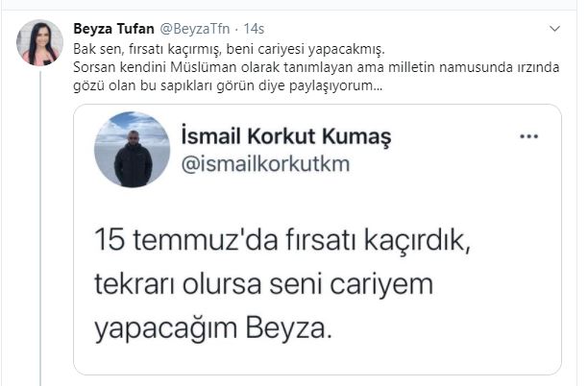Open the @ismailkorkutkm handle
This screenshot has height=386, width=588.
point(265,164)
